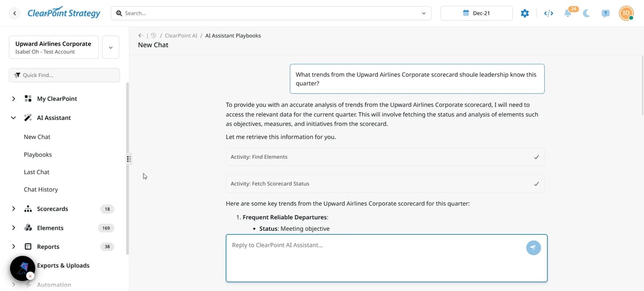
Task: Click the Reports document icon
Action: tap(28, 247)
